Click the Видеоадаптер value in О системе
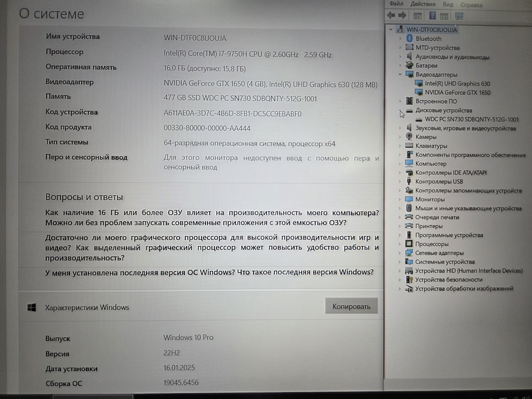The height and width of the screenshot is (399, 532). point(270,84)
